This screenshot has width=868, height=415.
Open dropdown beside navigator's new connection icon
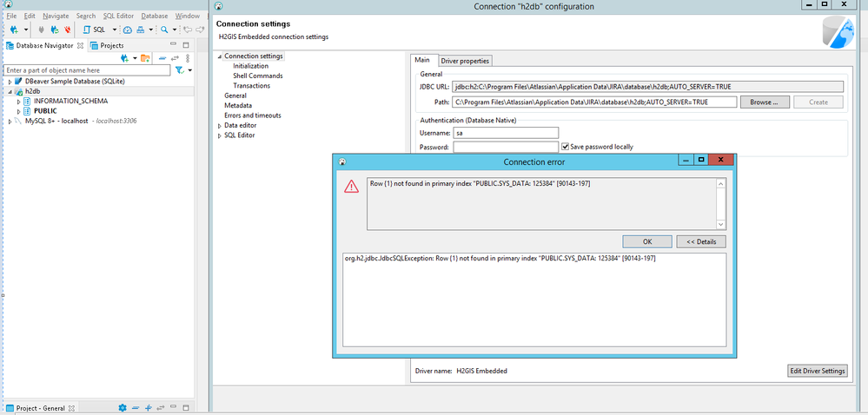[135, 58]
